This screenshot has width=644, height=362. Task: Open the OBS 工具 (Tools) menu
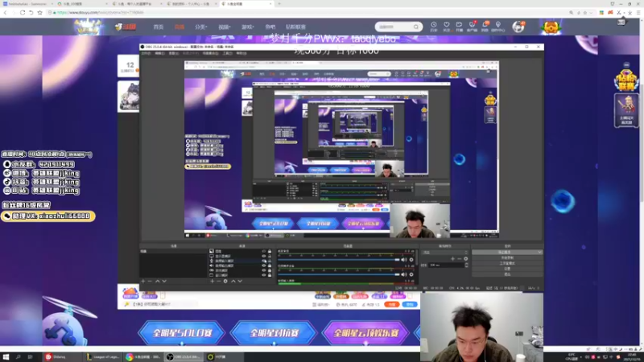pyautogui.click(x=227, y=53)
